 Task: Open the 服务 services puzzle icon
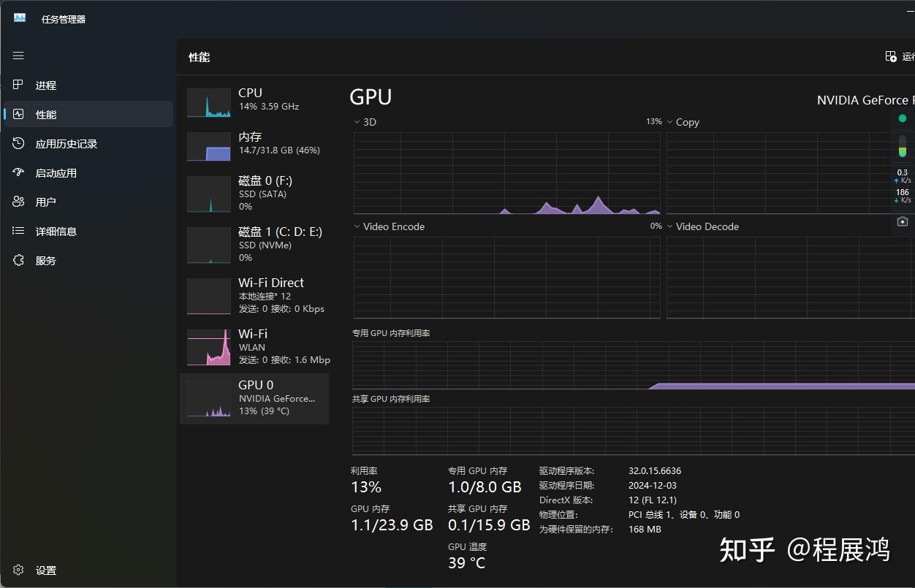[x=18, y=260]
